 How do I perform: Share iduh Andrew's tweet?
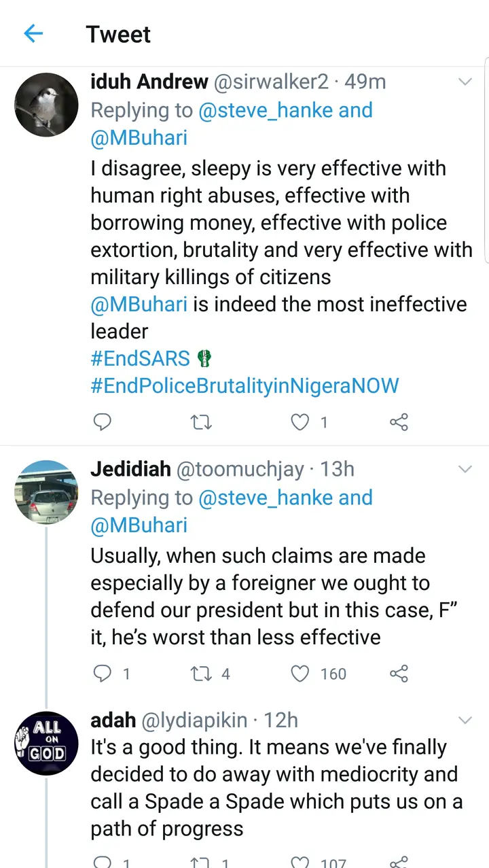tap(399, 422)
